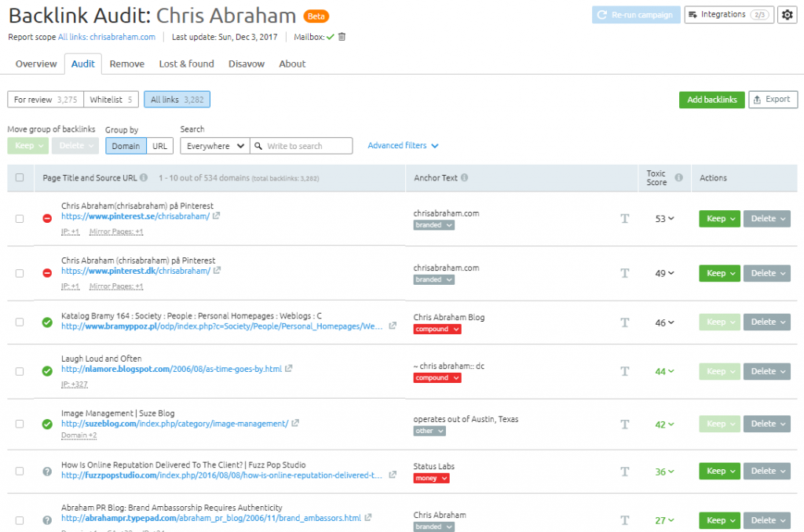The width and height of the screenshot is (804, 532).
Task: Switch to the Disavow tab
Action: (247, 64)
